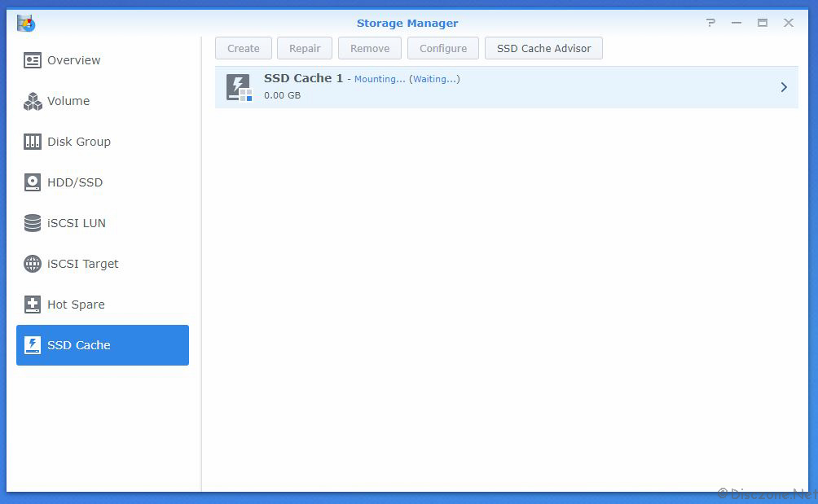Screen dimensions: 818x504
Task: Click the Hot Spare plus icon
Action: click(x=33, y=305)
